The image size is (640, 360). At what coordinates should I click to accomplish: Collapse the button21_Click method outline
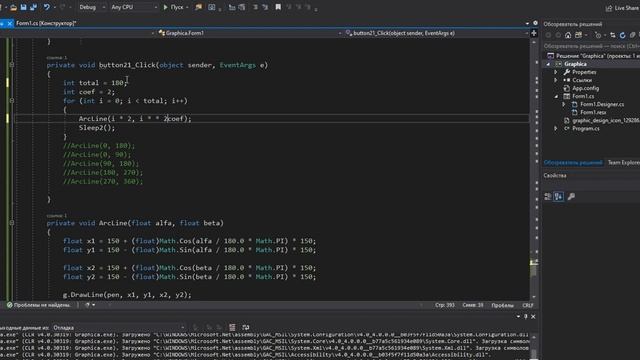[11, 64]
